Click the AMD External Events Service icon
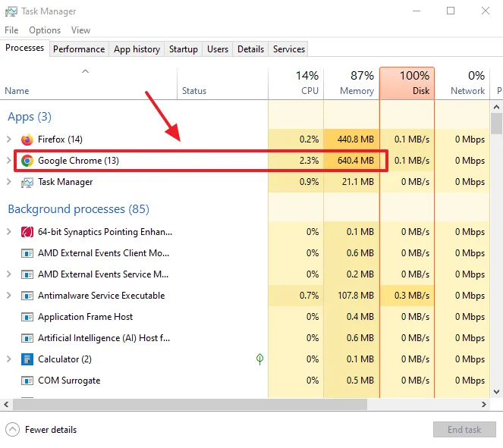Image resolution: width=503 pixels, height=448 pixels. coord(27,274)
